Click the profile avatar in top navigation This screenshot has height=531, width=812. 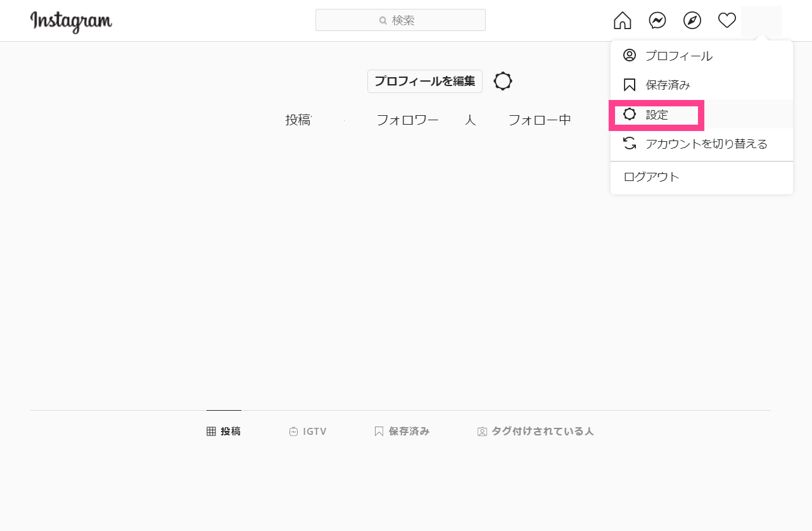tap(761, 21)
